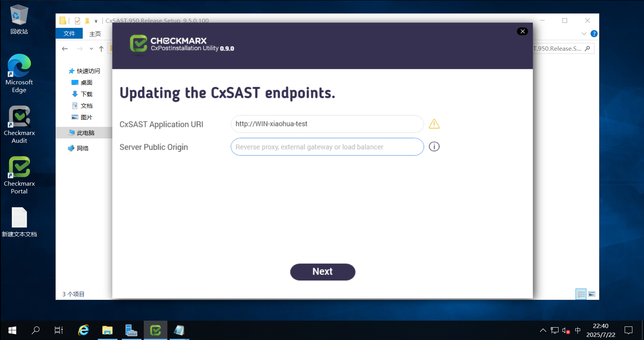This screenshot has height=340, width=644.
Task: Select the 新建文本文档 desktop file
Action: (x=19, y=222)
